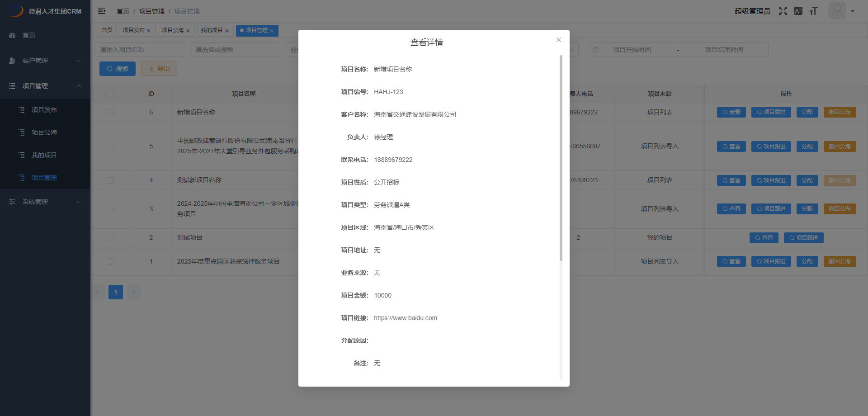Go to pagination page 1
868x416 pixels.
coord(116,292)
